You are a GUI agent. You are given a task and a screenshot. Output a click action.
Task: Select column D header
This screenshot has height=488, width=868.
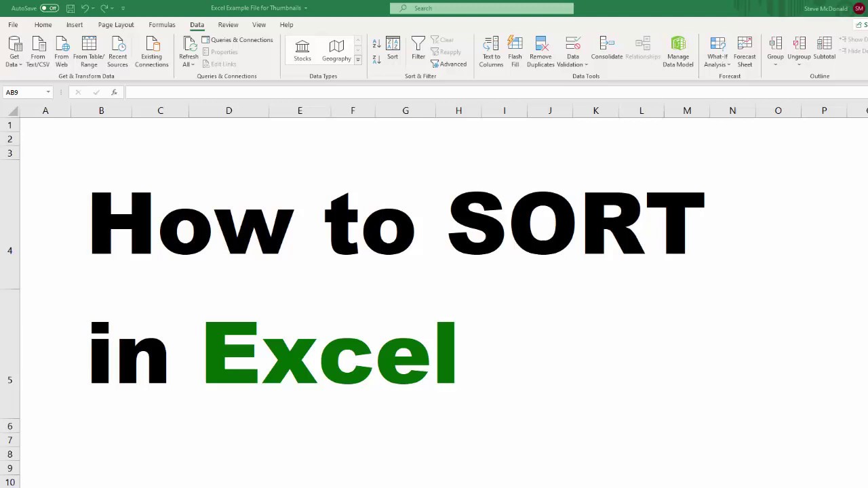[229, 110]
